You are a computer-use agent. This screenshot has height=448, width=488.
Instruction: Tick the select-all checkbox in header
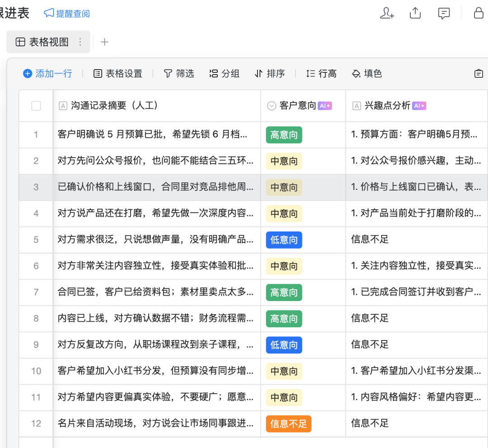click(36, 106)
